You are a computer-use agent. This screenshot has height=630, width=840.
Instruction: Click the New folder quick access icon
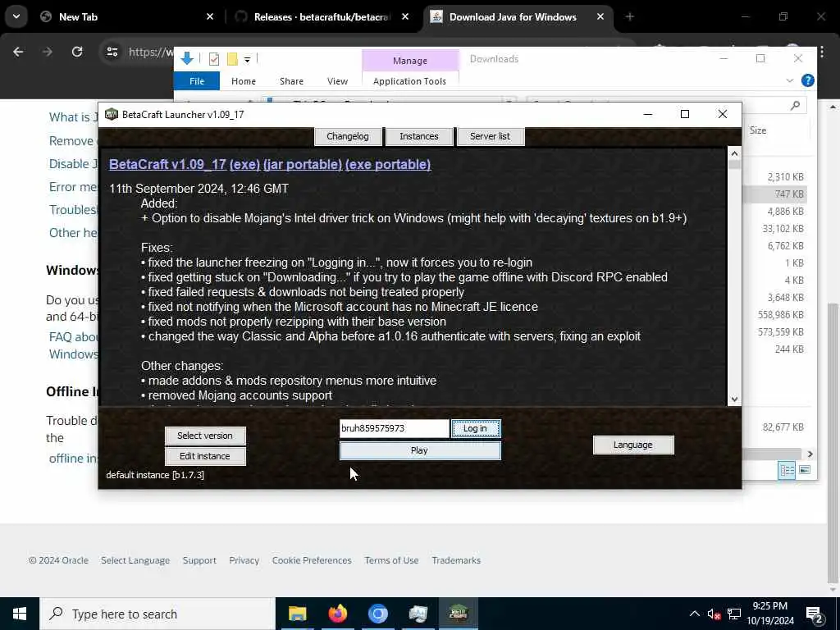coord(232,59)
